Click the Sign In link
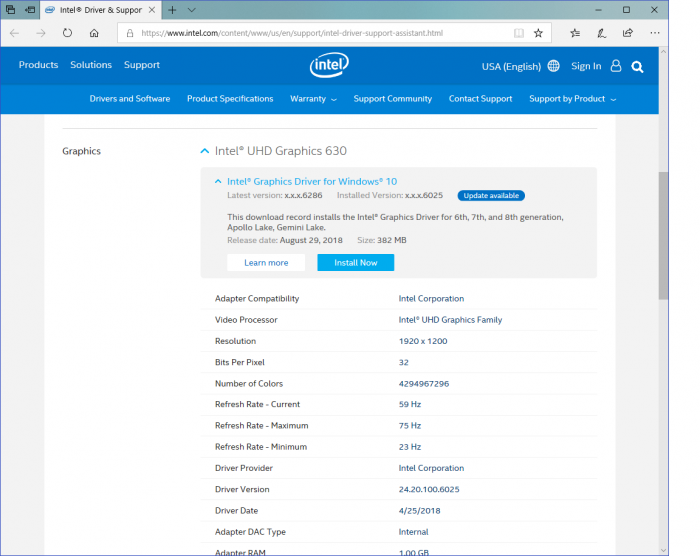This screenshot has height=556, width=700. pyautogui.click(x=586, y=66)
